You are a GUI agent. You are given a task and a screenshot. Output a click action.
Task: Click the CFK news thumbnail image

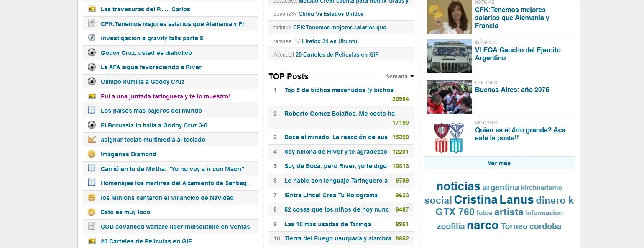(x=450, y=17)
